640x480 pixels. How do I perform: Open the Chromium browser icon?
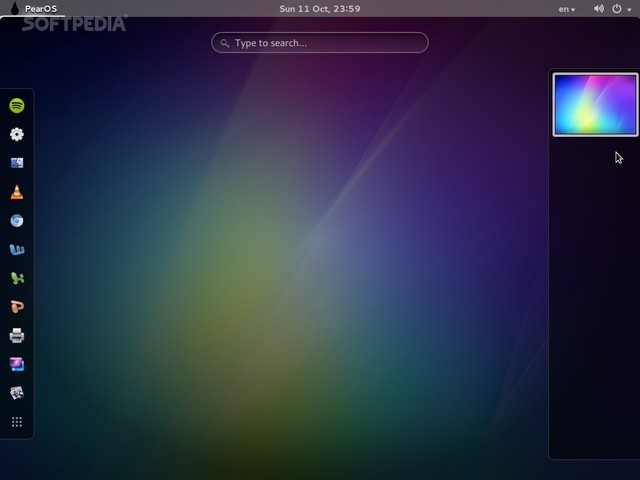point(17,221)
